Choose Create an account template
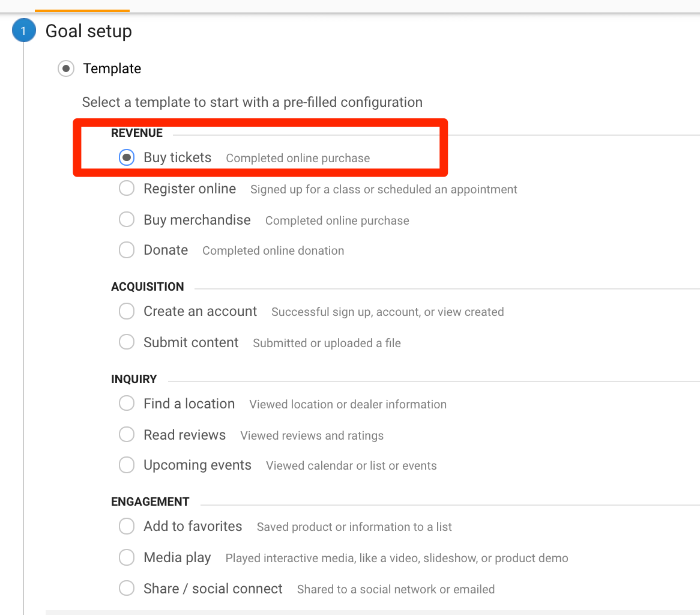The width and height of the screenshot is (700, 615). 127,311
